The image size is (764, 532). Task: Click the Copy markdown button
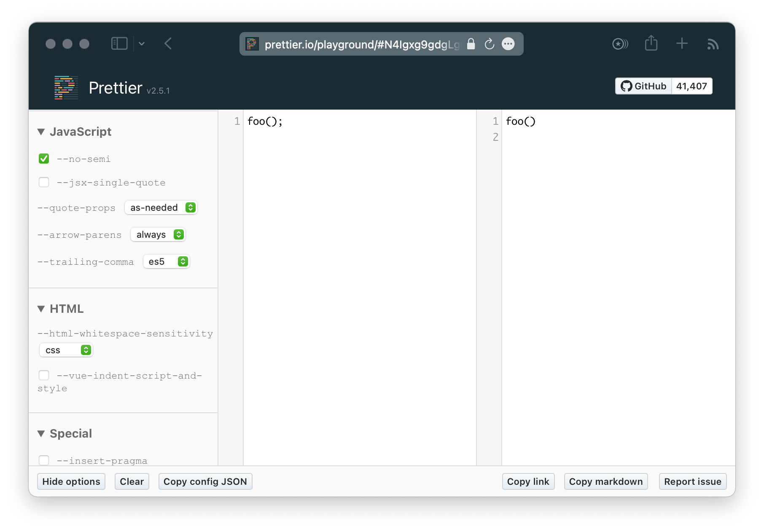[606, 481]
